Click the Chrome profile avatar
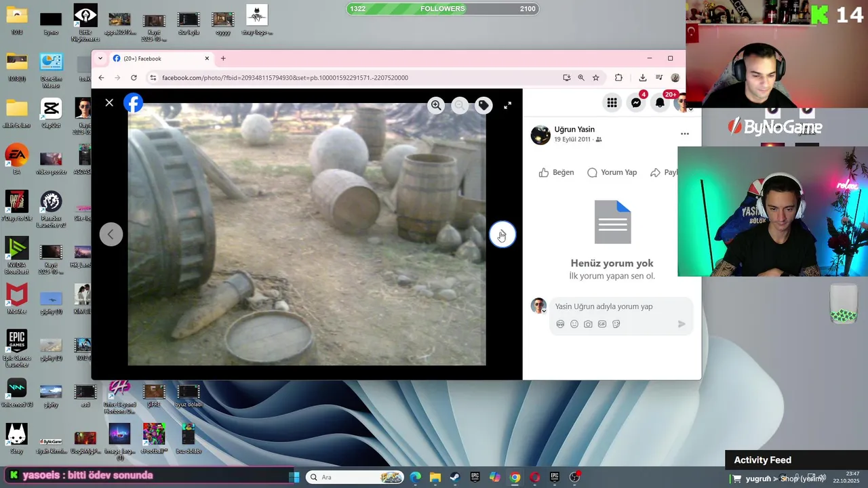 (675, 78)
